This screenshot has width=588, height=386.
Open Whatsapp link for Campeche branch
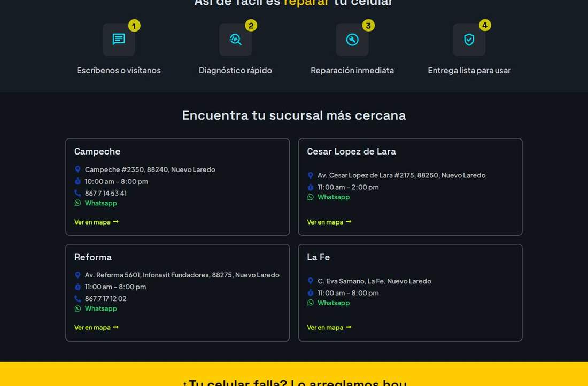[101, 203]
